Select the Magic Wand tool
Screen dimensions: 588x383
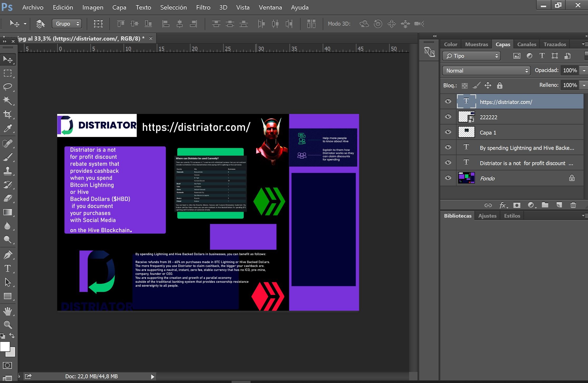8,100
